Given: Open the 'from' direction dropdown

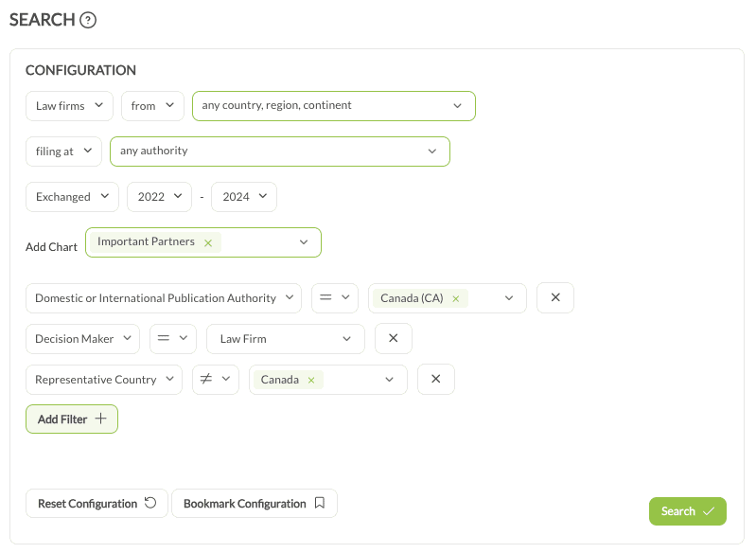Looking at the screenshot, I should (x=152, y=106).
